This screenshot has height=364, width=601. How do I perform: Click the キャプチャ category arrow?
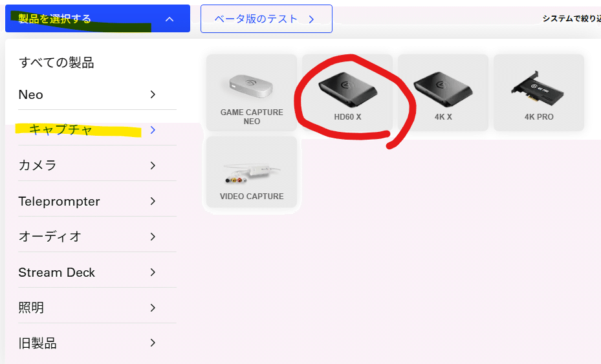point(153,130)
